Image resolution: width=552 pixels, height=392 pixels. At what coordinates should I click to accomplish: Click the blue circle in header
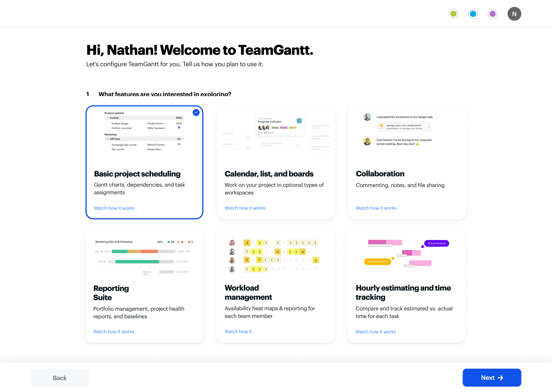point(473,14)
